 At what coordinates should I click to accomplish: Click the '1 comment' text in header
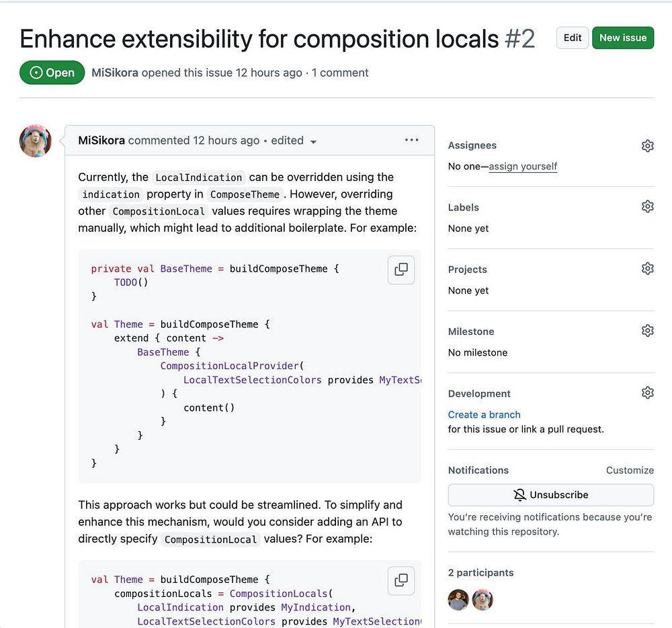tap(340, 73)
